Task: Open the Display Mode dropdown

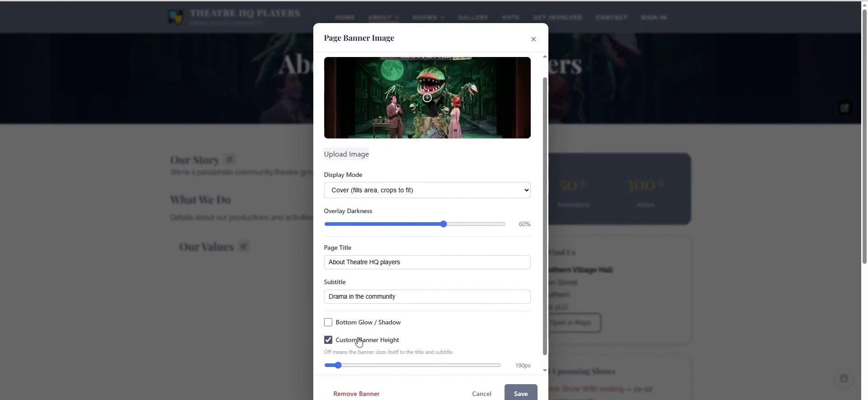Action: coord(427,190)
